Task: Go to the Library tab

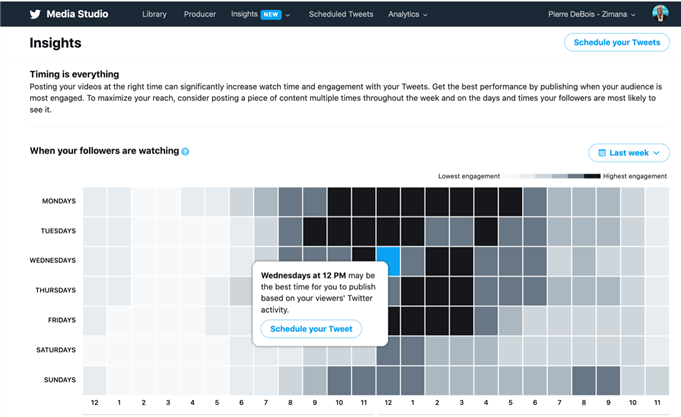Action: (154, 15)
